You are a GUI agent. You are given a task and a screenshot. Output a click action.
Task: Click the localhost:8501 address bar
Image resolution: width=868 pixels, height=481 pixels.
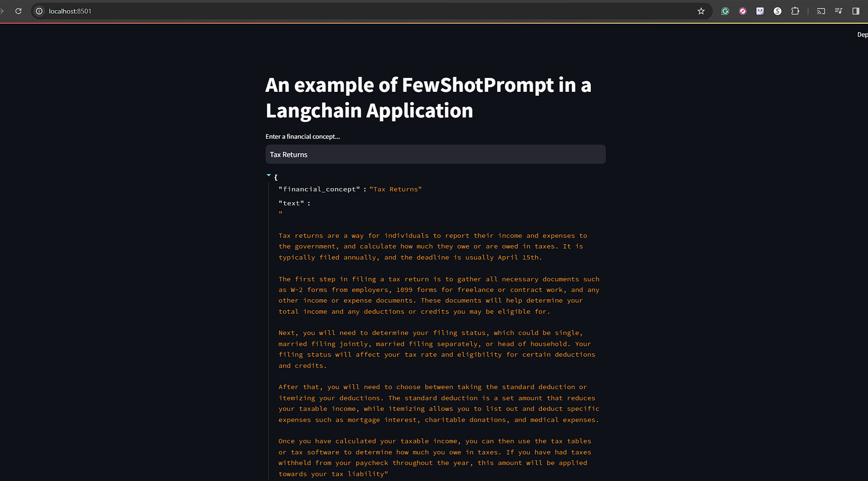coord(368,11)
